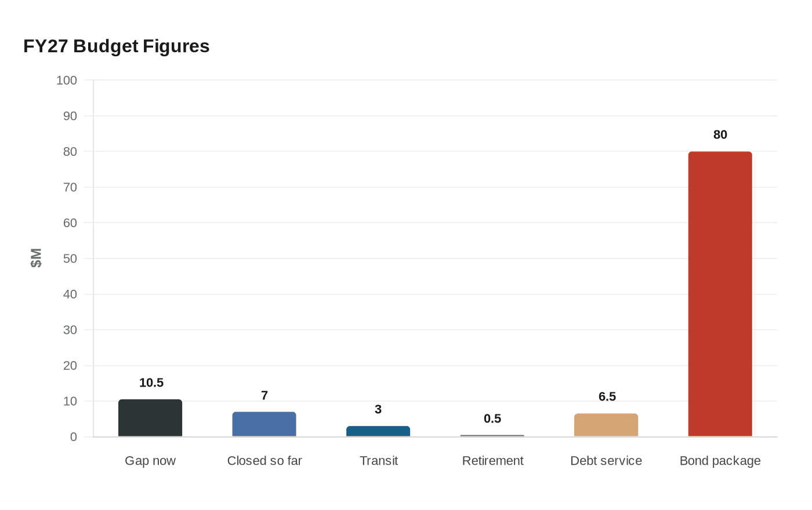812x510 pixels.
Task: Click the 0.5 data label
Action: tap(492, 418)
